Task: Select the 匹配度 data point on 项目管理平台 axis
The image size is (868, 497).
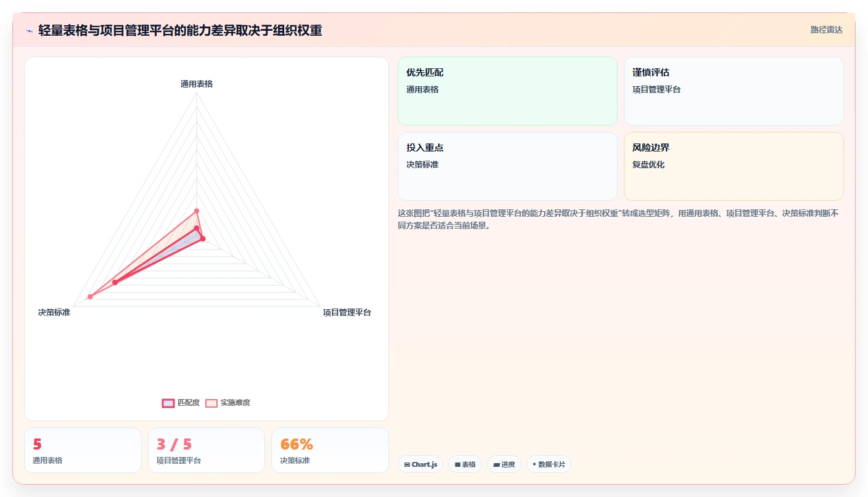Action: coord(202,238)
